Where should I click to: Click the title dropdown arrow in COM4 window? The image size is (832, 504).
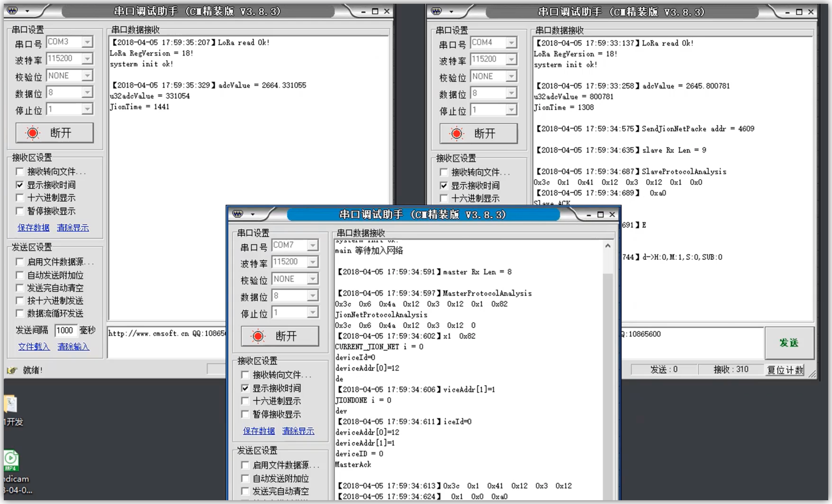(451, 12)
